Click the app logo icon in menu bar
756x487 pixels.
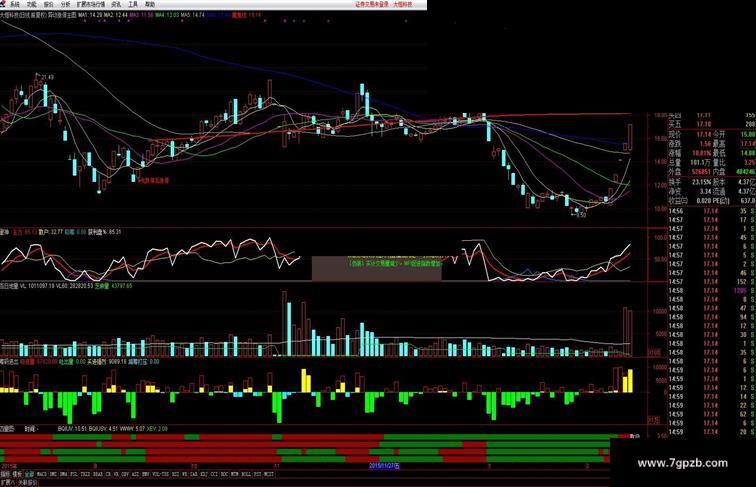click(x=4, y=4)
